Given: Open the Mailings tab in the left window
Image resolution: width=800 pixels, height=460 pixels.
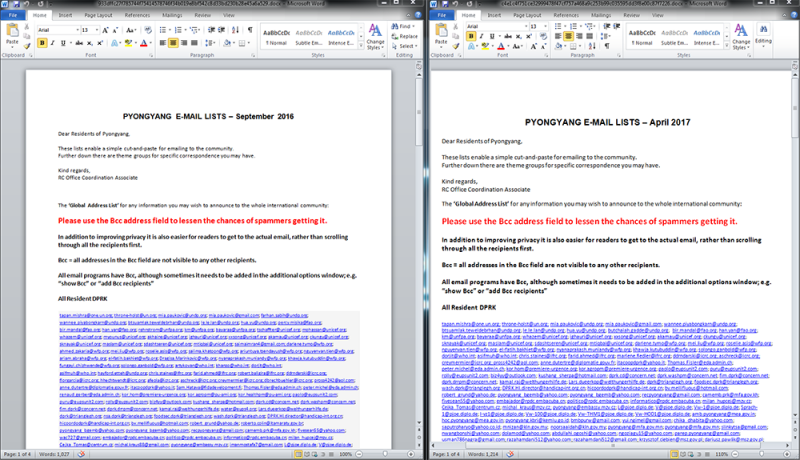Looking at the screenshot, I should click(x=172, y=16).
